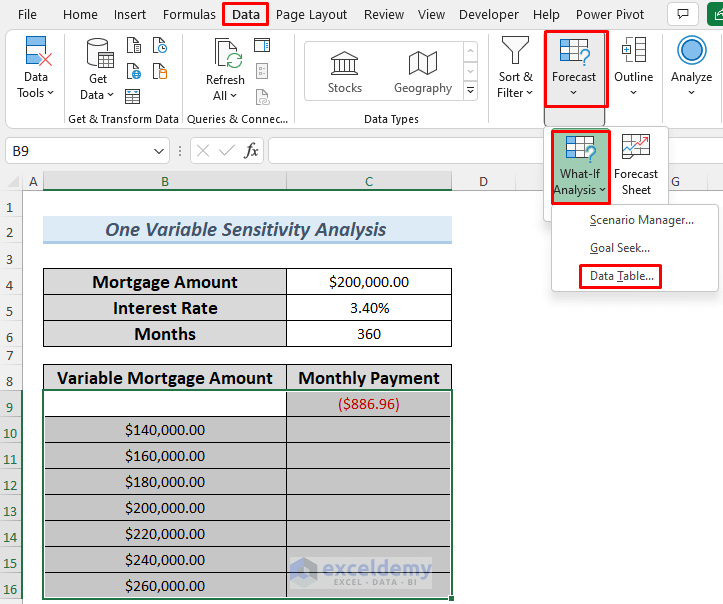
Task: Select column D header
Action: pos(483,181)
